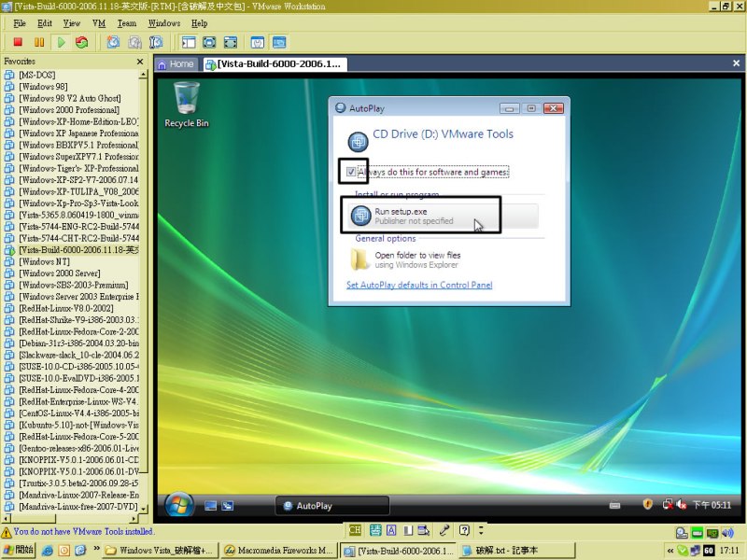Open Internet Explorer from the host quick launch
Viewport: 747px width, 560px height.
pyautogui.click(x=48, y=551)
